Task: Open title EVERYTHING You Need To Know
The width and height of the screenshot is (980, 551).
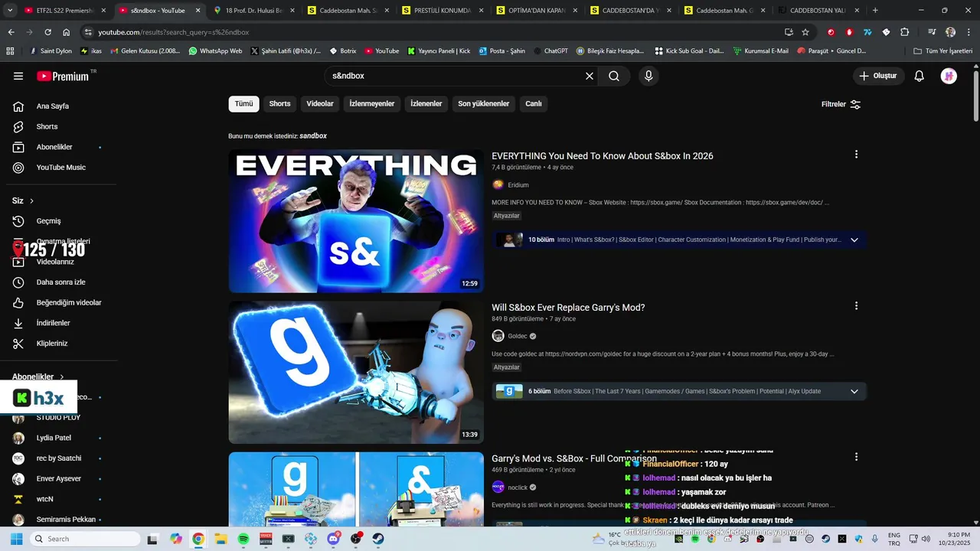Action: pos(603,156)
